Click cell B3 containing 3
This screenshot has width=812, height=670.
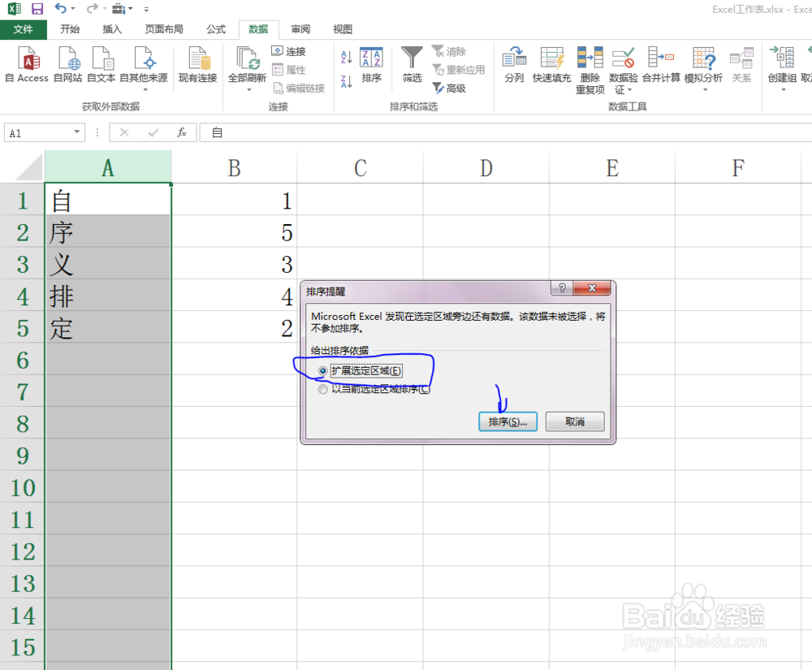click(x=234, y=264)
